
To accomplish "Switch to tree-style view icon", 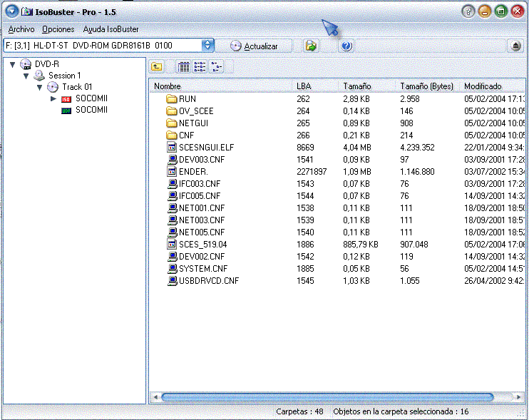I will click(216, 67).
